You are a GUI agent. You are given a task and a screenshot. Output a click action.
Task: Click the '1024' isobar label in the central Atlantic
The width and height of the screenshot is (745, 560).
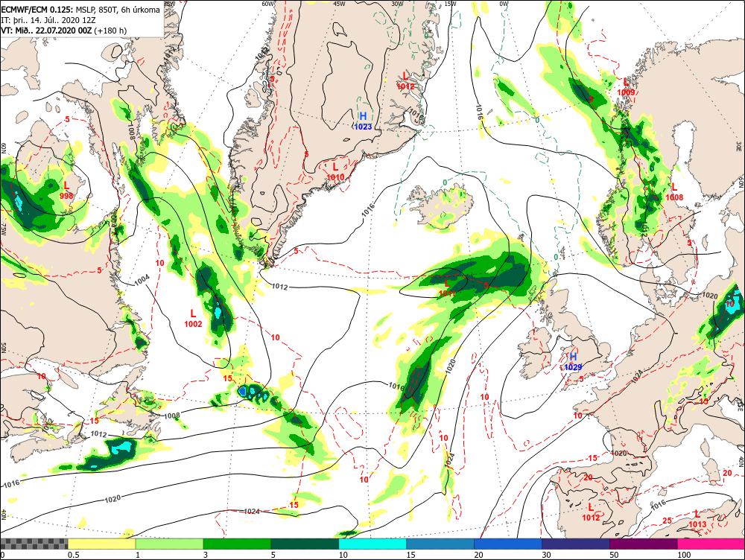click(252, 511)
